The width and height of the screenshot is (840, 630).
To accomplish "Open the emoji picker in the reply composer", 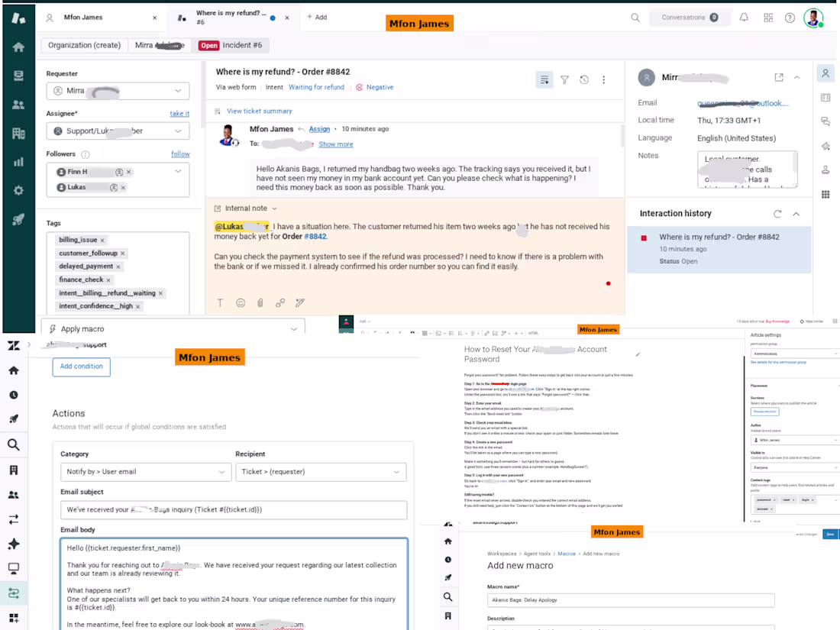I will (240, 302).
